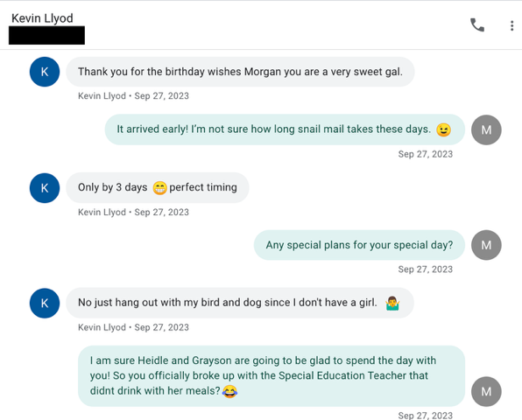Select K avatar beside '3 days' message
Viewport: 522px width, 420px height.
[45, 188]
